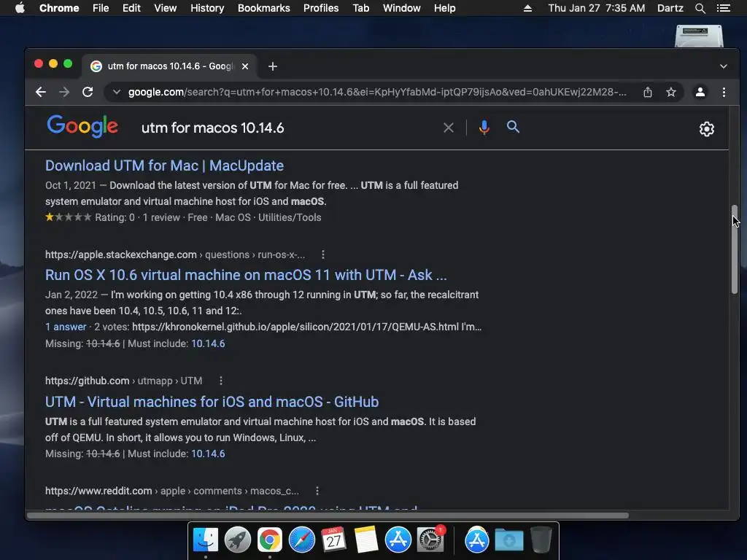Click the URL in the address bar
This screenshot has width=747, height=560.
click(377, 92)
